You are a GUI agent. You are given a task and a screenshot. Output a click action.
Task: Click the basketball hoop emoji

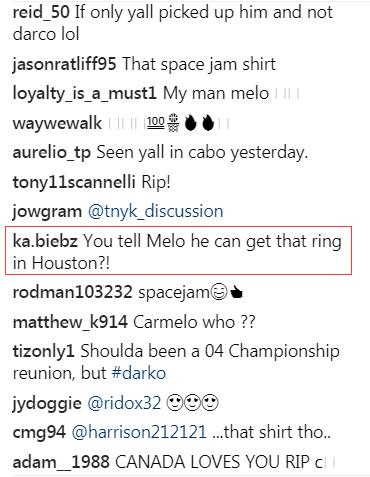(x=173, y=123)
